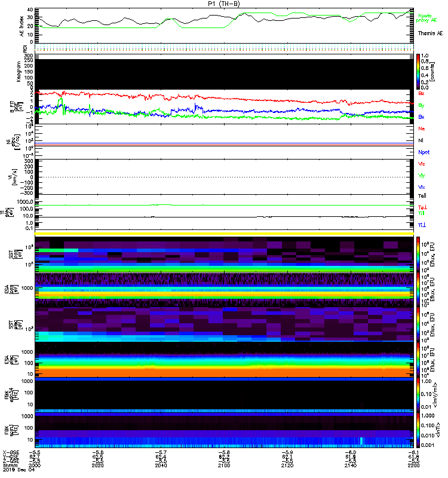Click the "hhmm" time format label

click(x=10, y=465)
